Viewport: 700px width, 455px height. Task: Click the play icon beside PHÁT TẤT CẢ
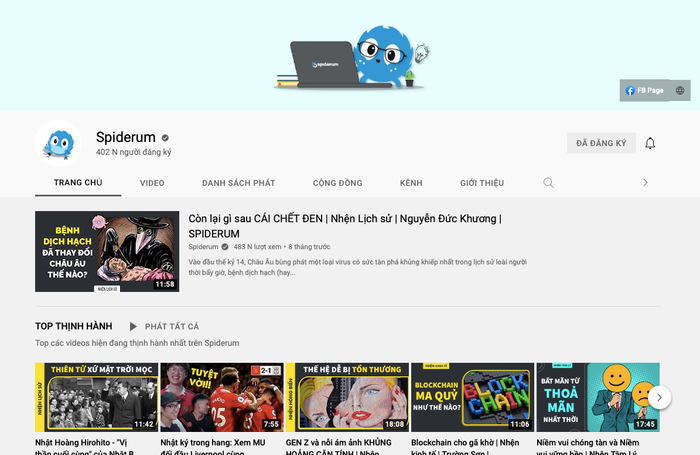pyautogui.click(x=133, y=326)
